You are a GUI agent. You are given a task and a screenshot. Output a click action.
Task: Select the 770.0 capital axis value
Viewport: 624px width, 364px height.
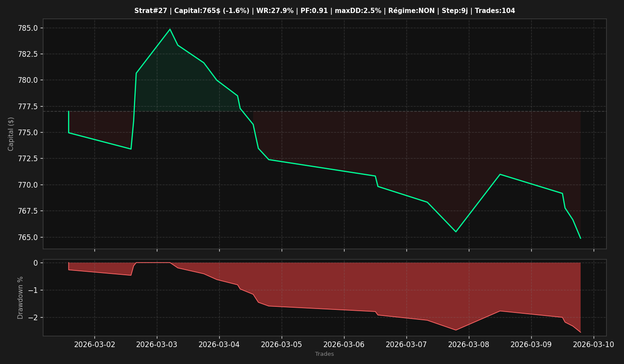(29, 185)
